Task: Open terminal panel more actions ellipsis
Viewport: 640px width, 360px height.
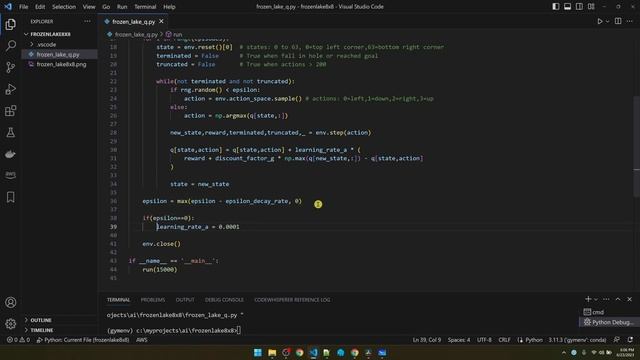Action: [606, 299]
